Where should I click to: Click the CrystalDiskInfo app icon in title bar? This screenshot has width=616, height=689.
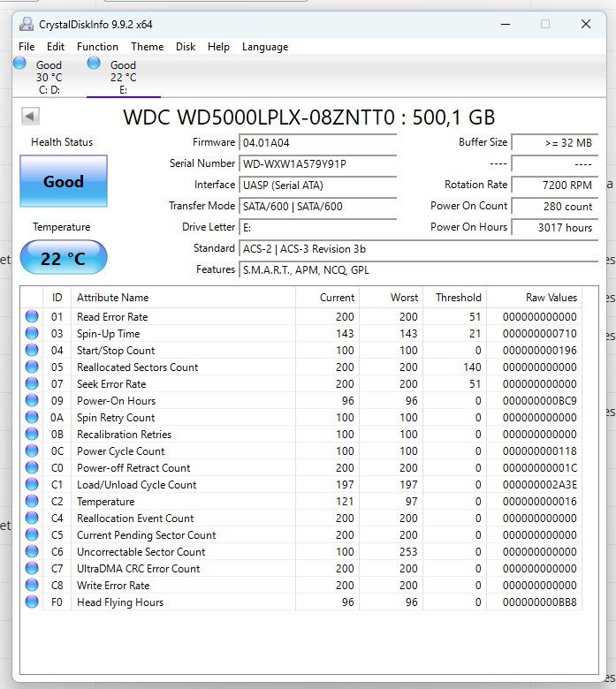click(x=27, y=24)
